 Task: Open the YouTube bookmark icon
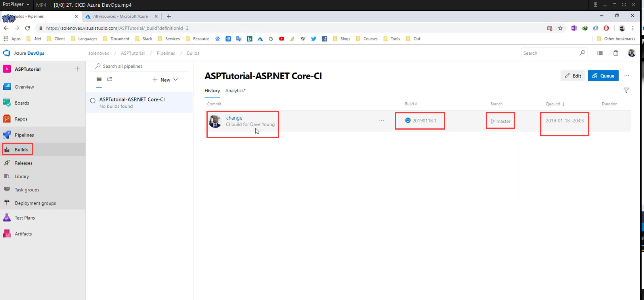[x=281, y=39]
